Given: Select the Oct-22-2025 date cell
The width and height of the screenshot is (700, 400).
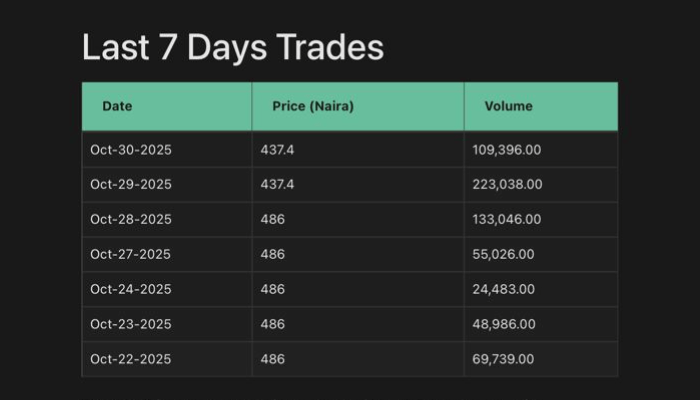Looking at the screenshot, I should (x=131, y=360).
